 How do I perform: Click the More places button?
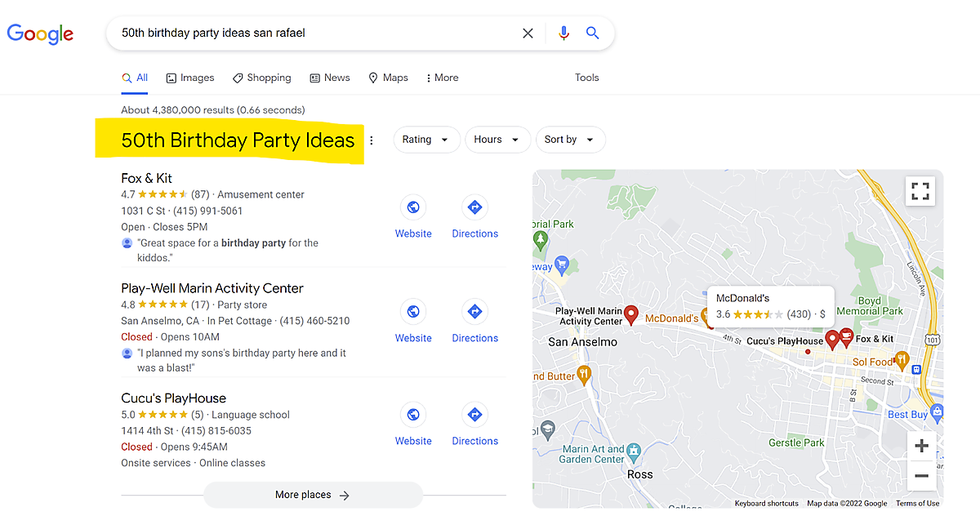click(x=313, y=495)
